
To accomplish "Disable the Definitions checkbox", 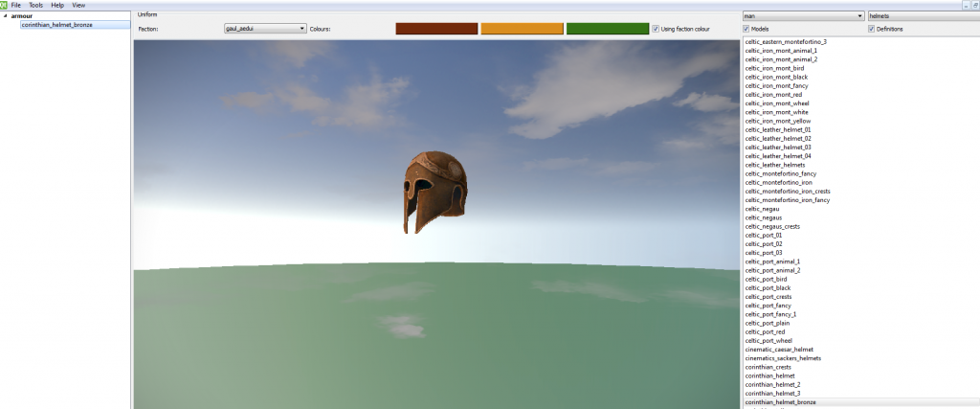I will click(x=871, y=29).
